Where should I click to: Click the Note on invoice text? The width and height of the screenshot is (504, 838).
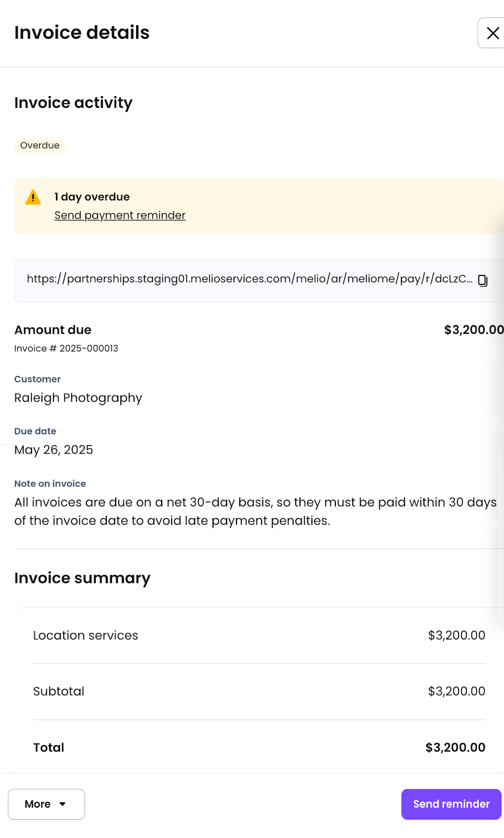point(255,511)
